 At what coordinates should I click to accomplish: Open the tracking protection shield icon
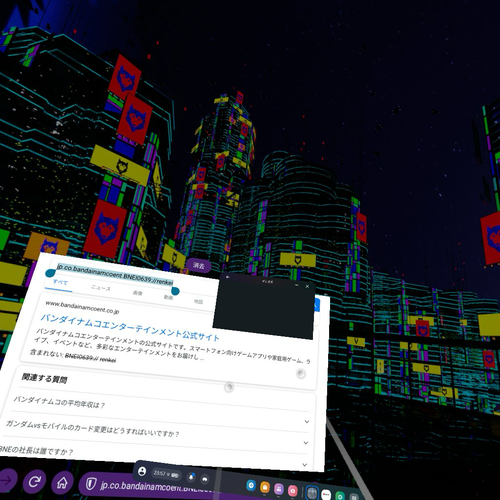point(91,484)
